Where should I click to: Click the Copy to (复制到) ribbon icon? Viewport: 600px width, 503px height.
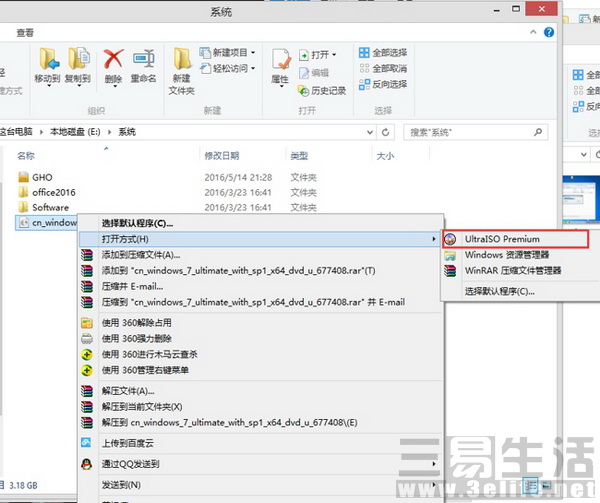click(x=78, y=65)
